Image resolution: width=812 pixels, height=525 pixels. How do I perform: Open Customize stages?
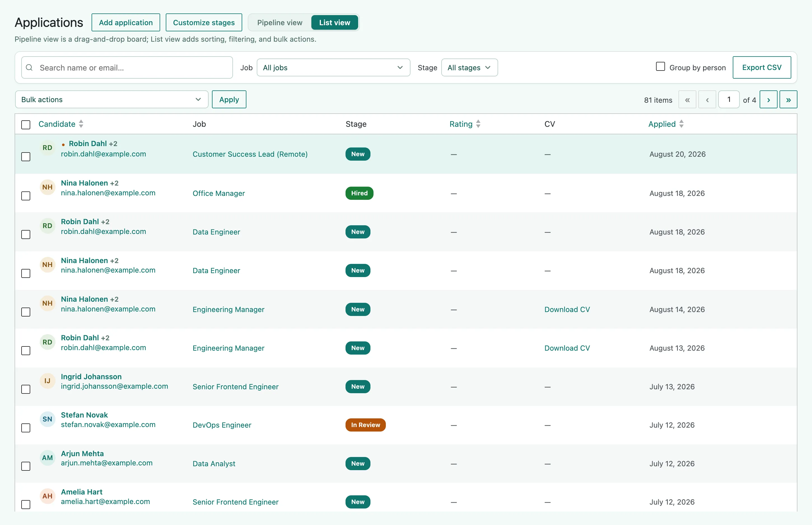204,22
